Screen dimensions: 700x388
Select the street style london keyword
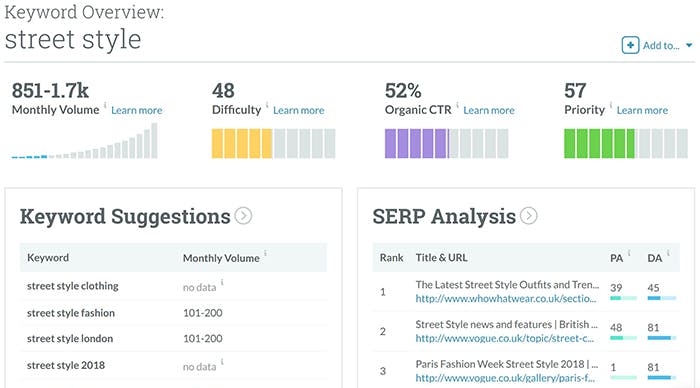pos(70,339)
